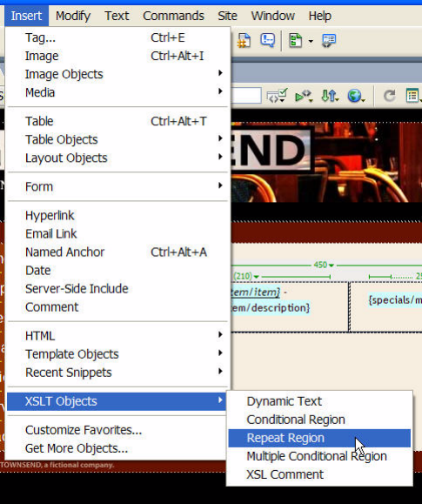
Task: Open File Management up-down arrows icon
Action: pos(330,96)
